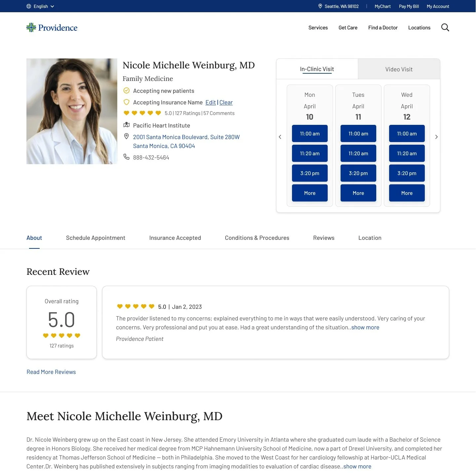Click the heart rating icons beside 127 Ratings

pyautogui.click(x=142, y=113)
